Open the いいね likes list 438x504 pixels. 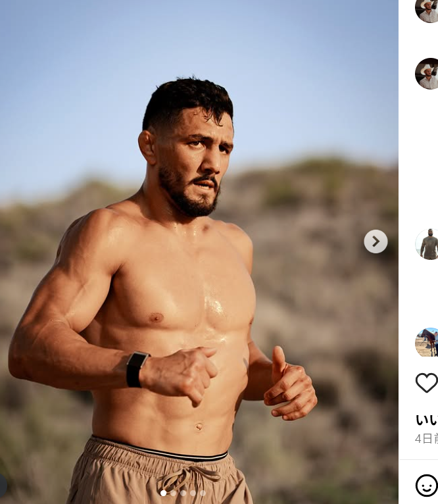coord(427,419)
